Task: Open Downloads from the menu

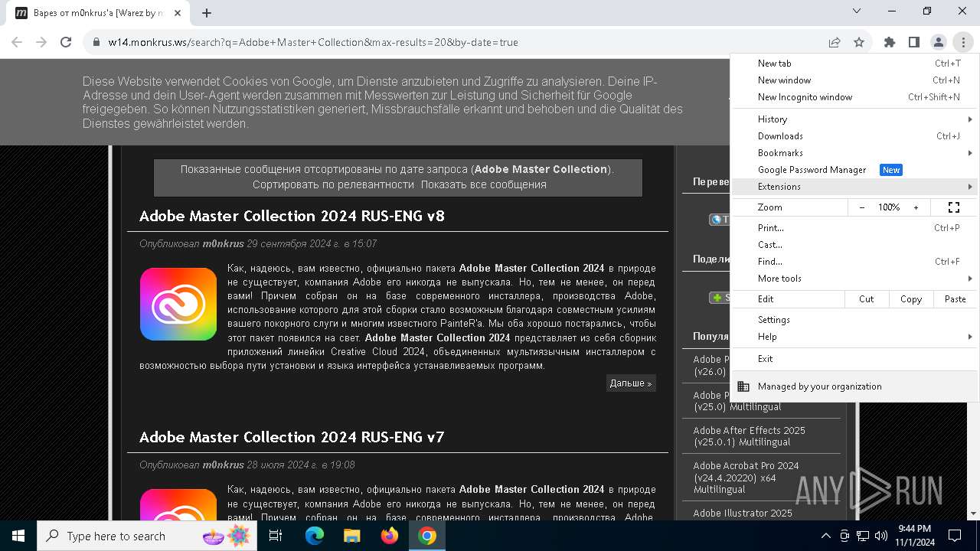Action: pos(854,136)
